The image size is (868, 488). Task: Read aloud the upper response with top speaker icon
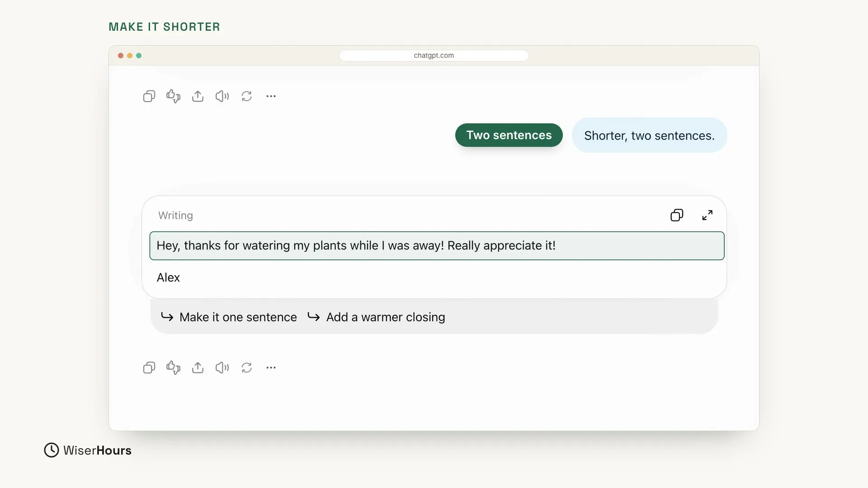[222, 96]
